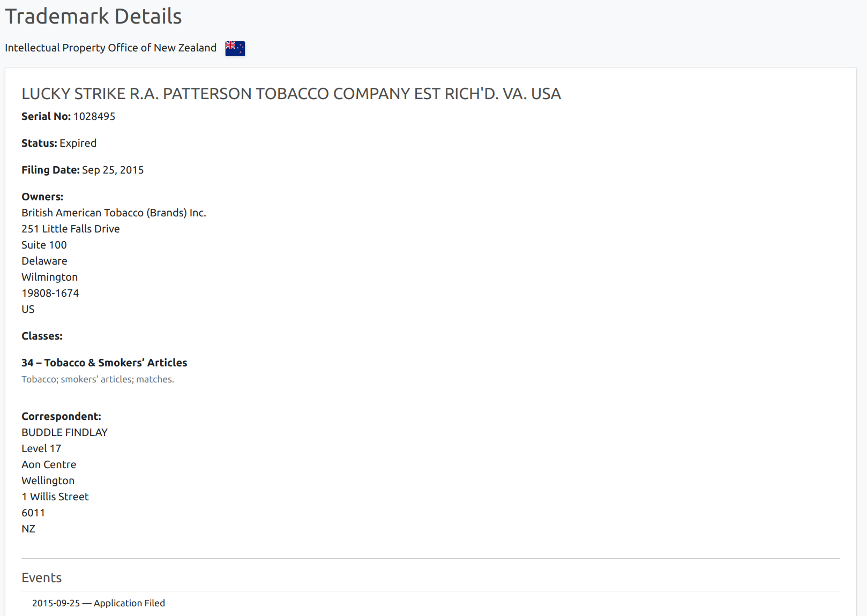Click the New Zealand flag icon
Image resolution: width=867 pixels, height=616 pixels.
(x=235, y=48)
